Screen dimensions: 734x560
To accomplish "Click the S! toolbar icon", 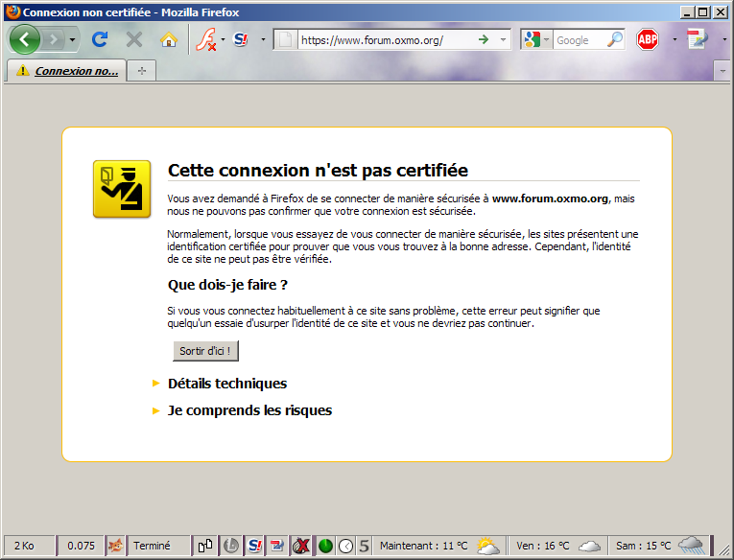I will [x=241, y=39].
